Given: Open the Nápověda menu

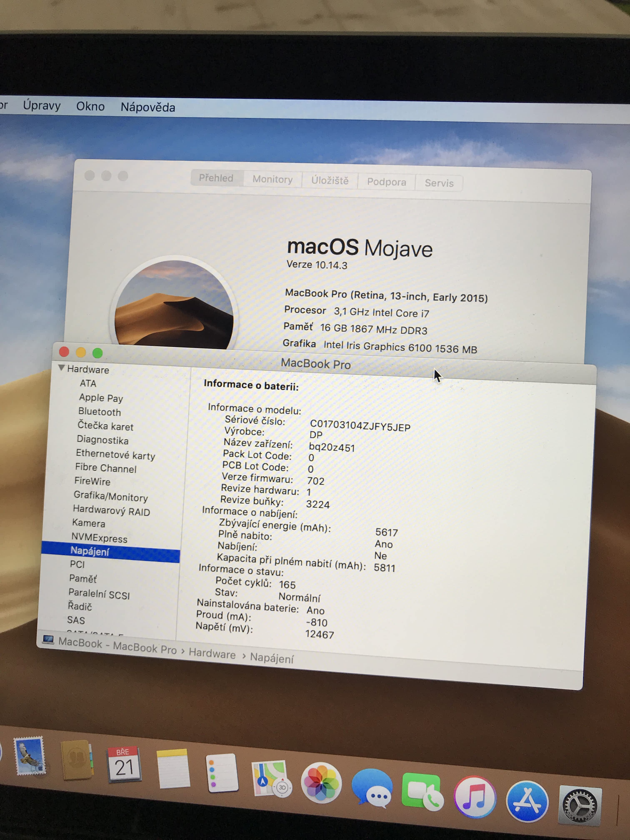Looking at the screenshot, I should click(x=148, y=107).
